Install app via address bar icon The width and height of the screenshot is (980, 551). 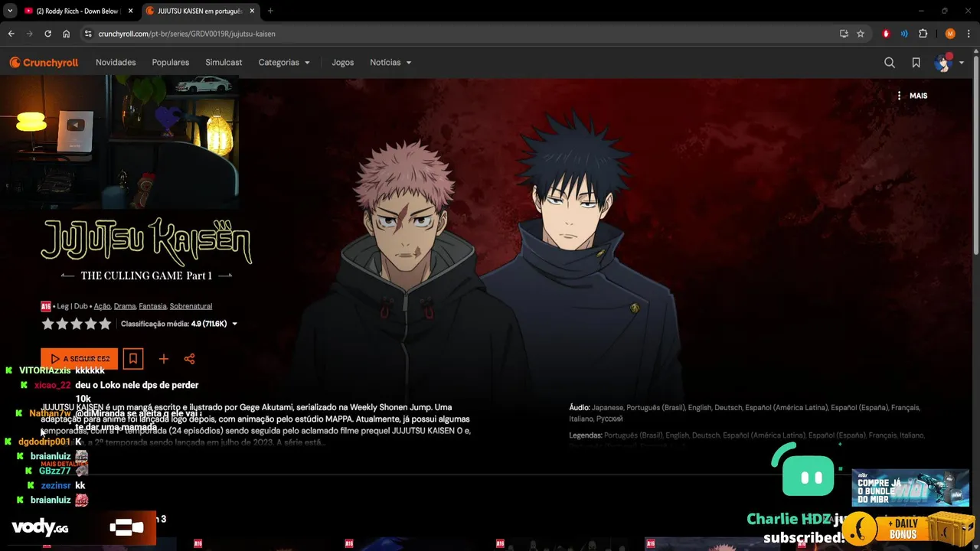tap(844, 34)
